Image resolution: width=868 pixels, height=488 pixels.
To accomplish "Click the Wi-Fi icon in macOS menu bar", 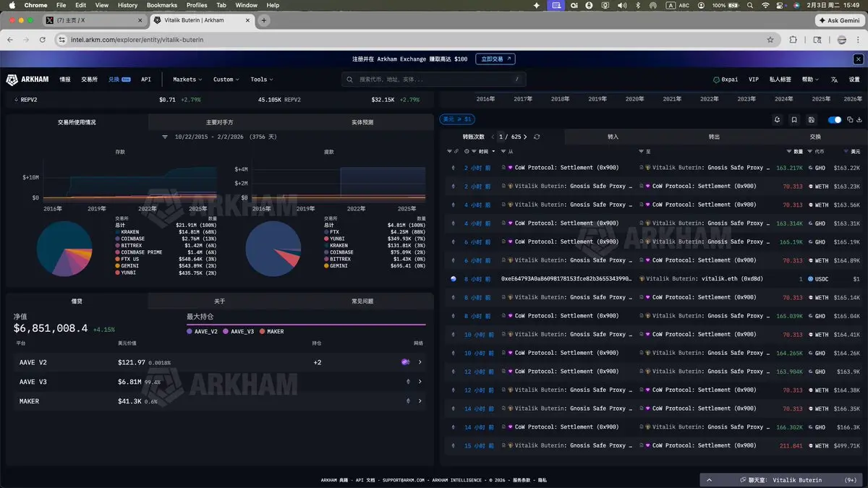I will pyautogui.click(x=766, y=5).
